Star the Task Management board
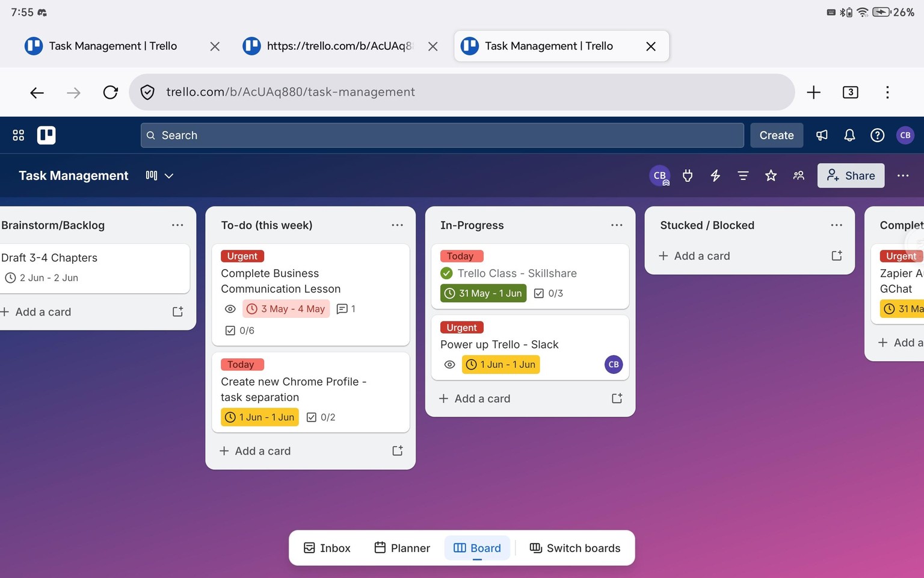 [x=771, y=176]
